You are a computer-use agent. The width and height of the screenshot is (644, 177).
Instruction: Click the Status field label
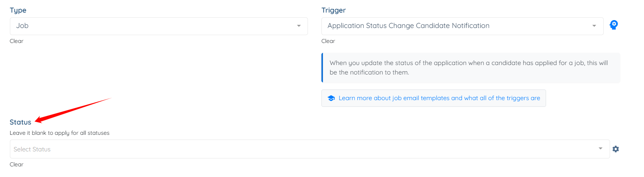click(21, 122)
